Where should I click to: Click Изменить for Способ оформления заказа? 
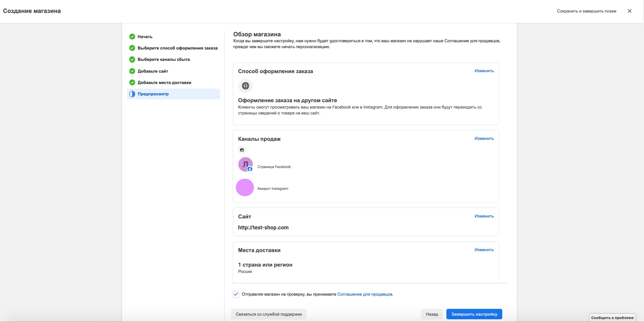(x=484, y=71)
